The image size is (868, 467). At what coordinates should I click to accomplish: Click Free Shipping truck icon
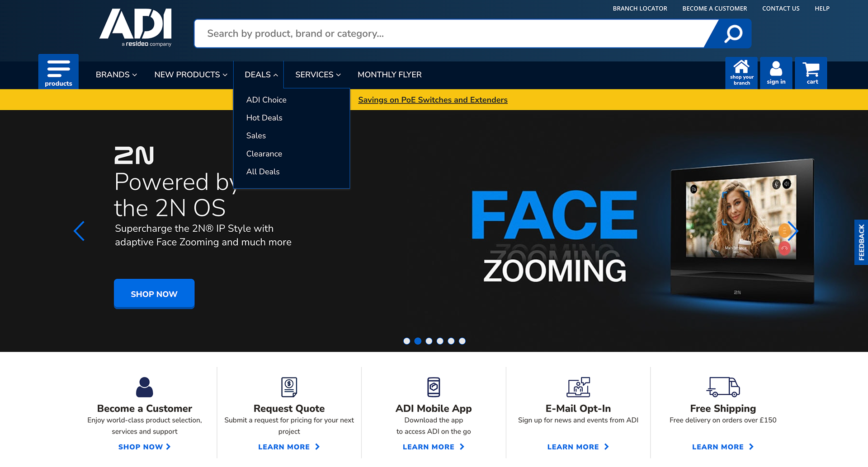pos(723,387)
